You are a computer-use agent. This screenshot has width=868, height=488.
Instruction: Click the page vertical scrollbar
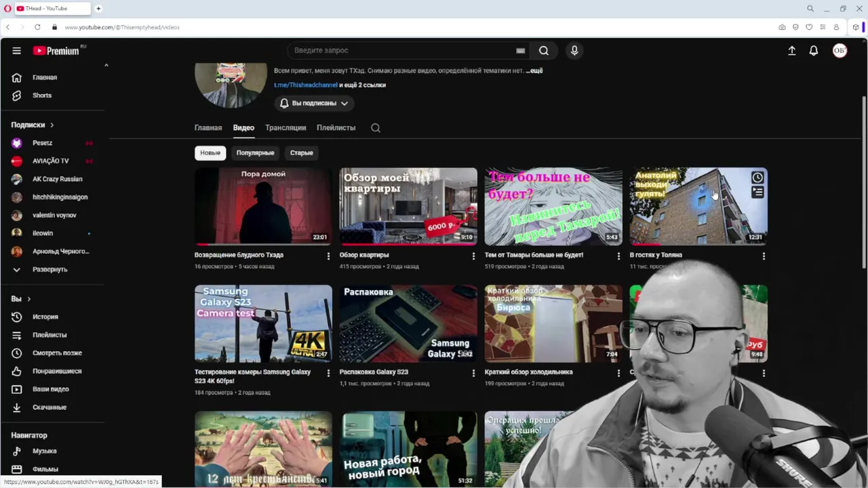(x=864, y=183)
